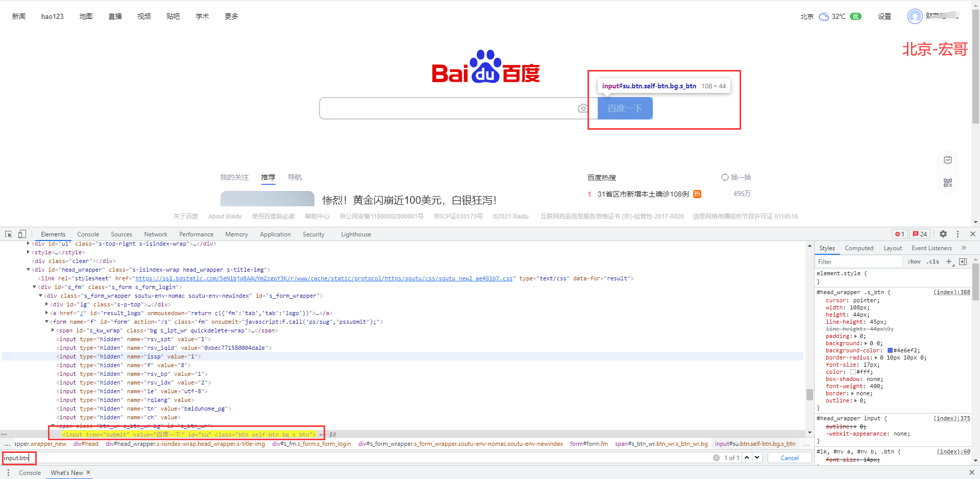
Task: Expand the div id lg node
Action: pos(46,304)
